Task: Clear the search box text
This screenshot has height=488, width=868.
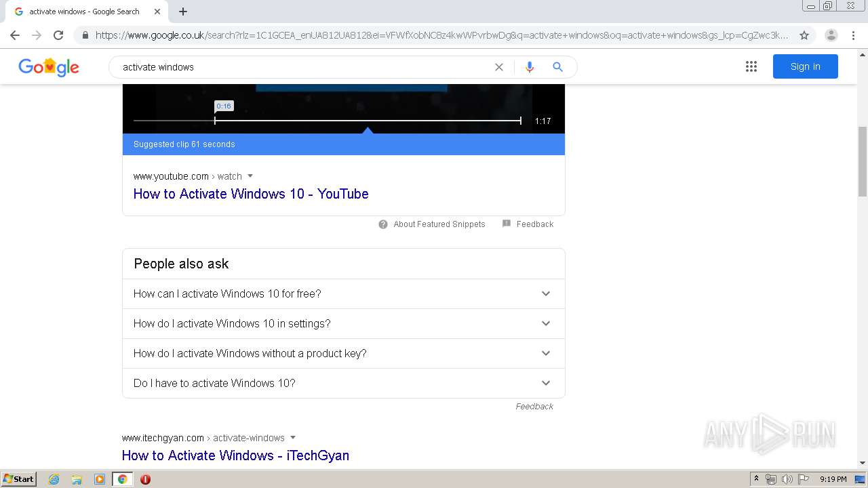Action: click(x=499, y=67)
